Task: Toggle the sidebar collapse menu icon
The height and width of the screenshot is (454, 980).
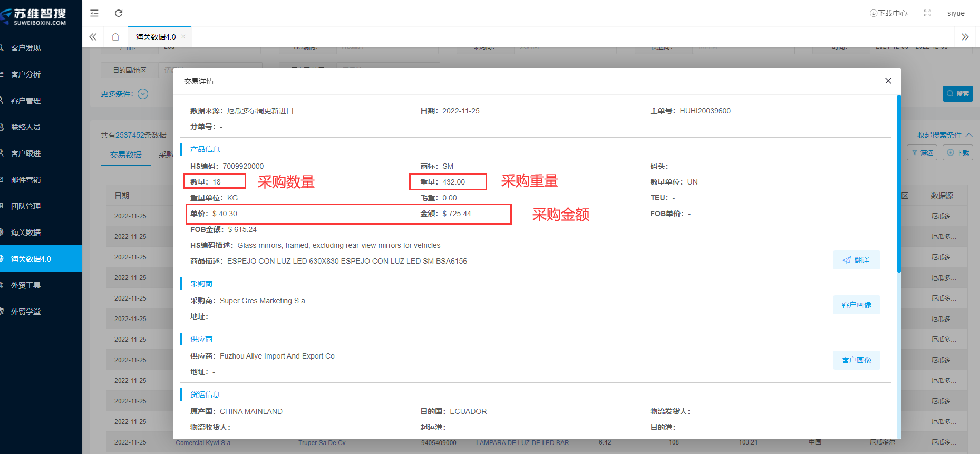Action: [94, 13]
